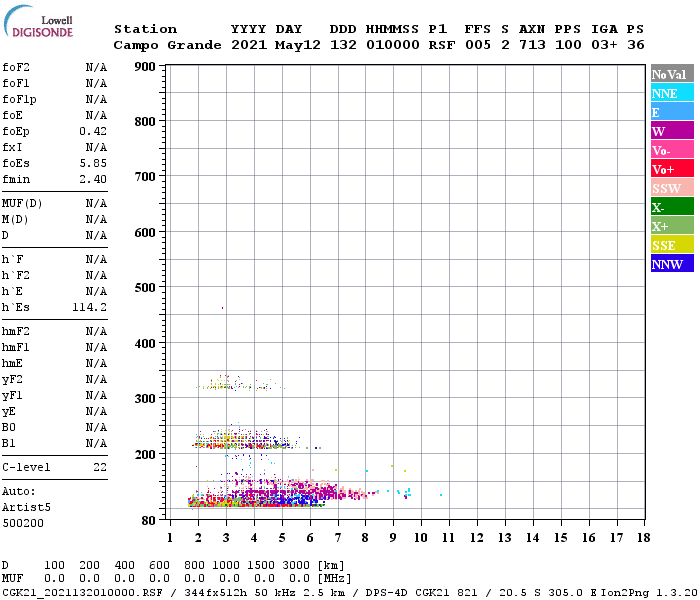Click the 6 MHz x-axis label
Viewport: 700px width, 600px height.
point(310,538)
